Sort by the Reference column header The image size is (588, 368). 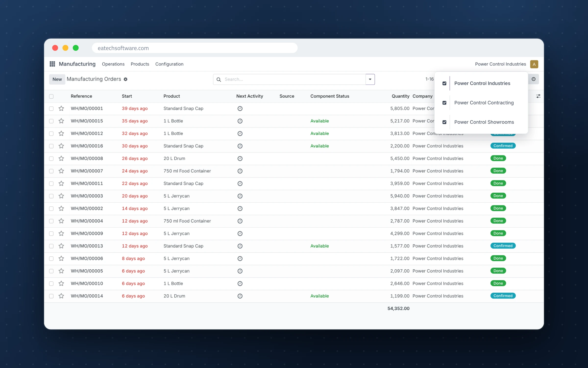[81, 96]
